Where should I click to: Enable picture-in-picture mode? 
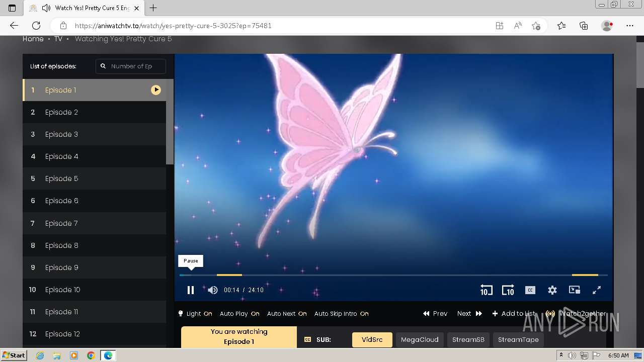(x=575, y=290)
